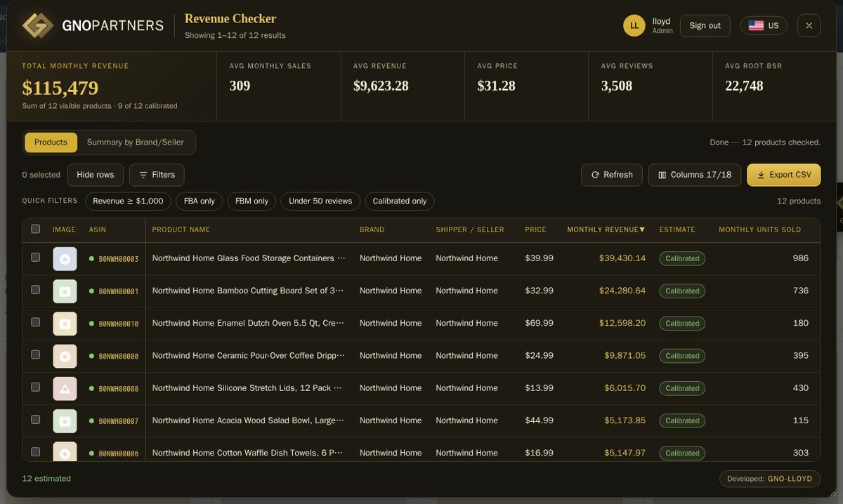This screenshot has height=504, width=843.
Task: Open ASIN link B0NWH00000
Action: (x=118, y=356)
